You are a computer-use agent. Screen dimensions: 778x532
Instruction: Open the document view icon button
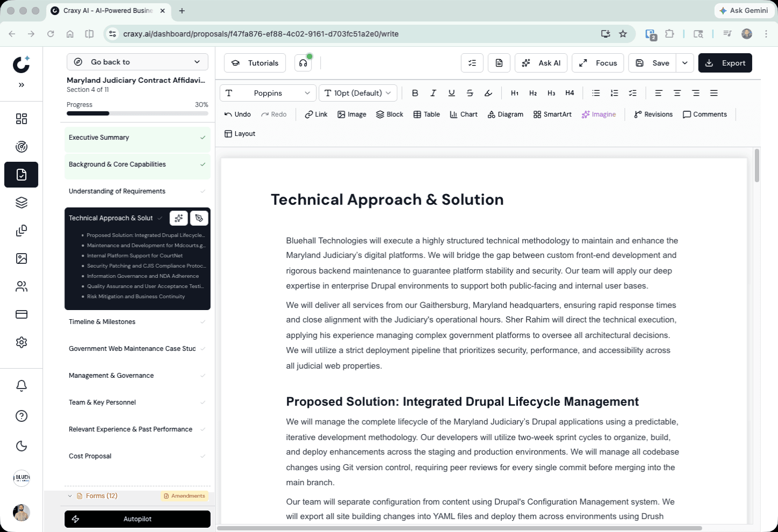coord(499,63)
